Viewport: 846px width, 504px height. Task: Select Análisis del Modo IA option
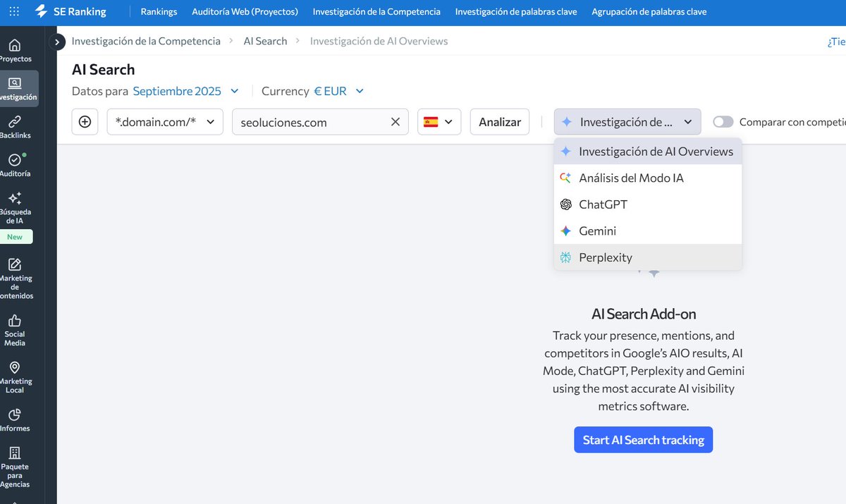[648, 178]
